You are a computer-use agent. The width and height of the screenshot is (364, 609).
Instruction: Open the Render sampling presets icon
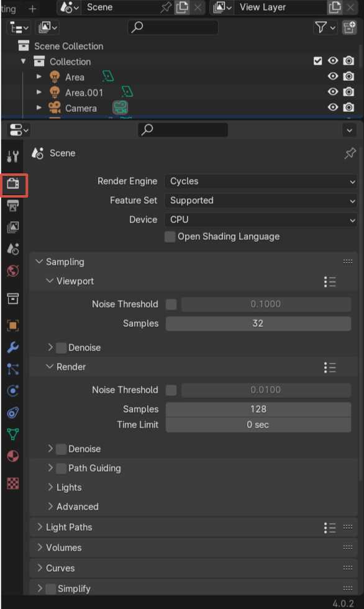tap(330, 367)
